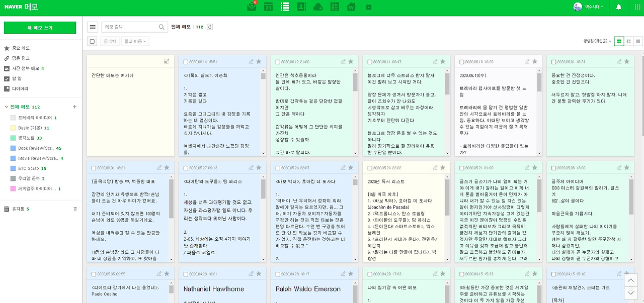Select the Book Review/Scr.. folder
This screenshot has width=644, height=303.
36,148
